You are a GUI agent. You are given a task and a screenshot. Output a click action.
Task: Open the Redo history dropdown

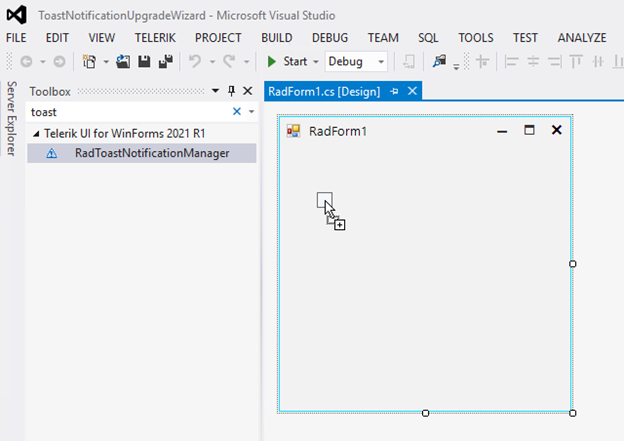[246, 62]
